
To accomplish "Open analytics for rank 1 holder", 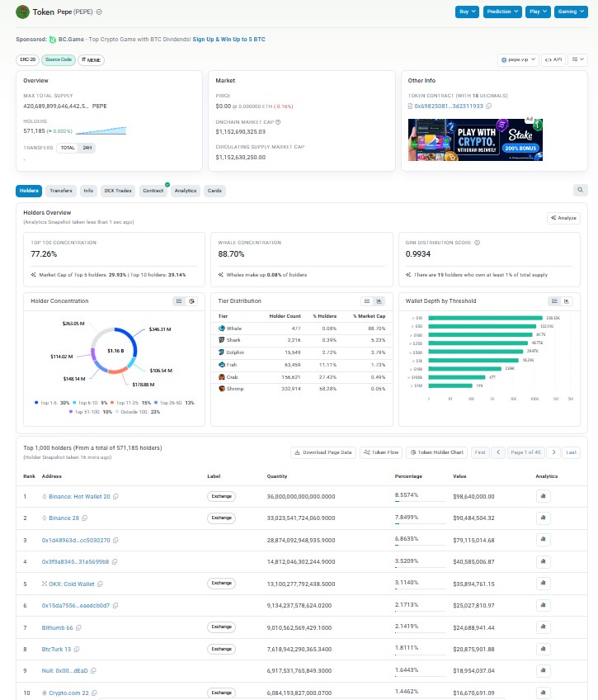I will 544,496.
